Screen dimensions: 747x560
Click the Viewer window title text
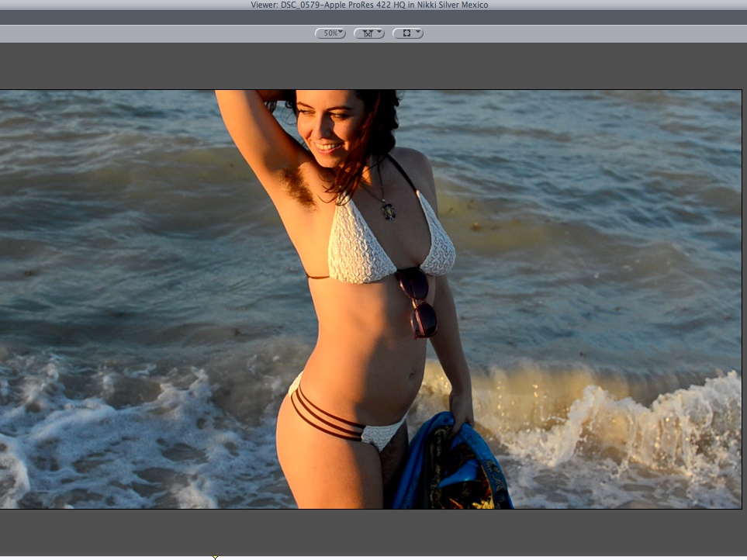click(x=369, y=5)
